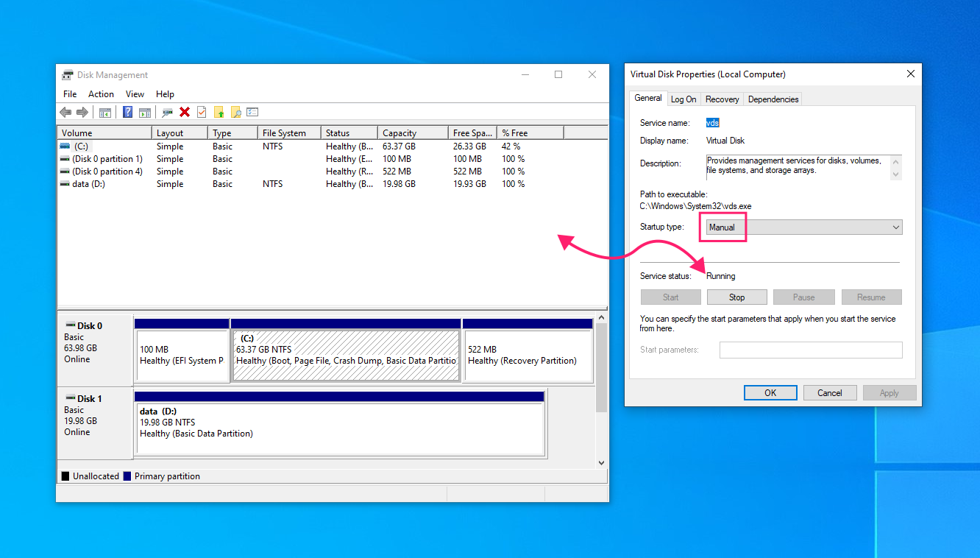Click description box down scroll arrow
Screen dimensions: 980x558
click(x=895, y=175)
